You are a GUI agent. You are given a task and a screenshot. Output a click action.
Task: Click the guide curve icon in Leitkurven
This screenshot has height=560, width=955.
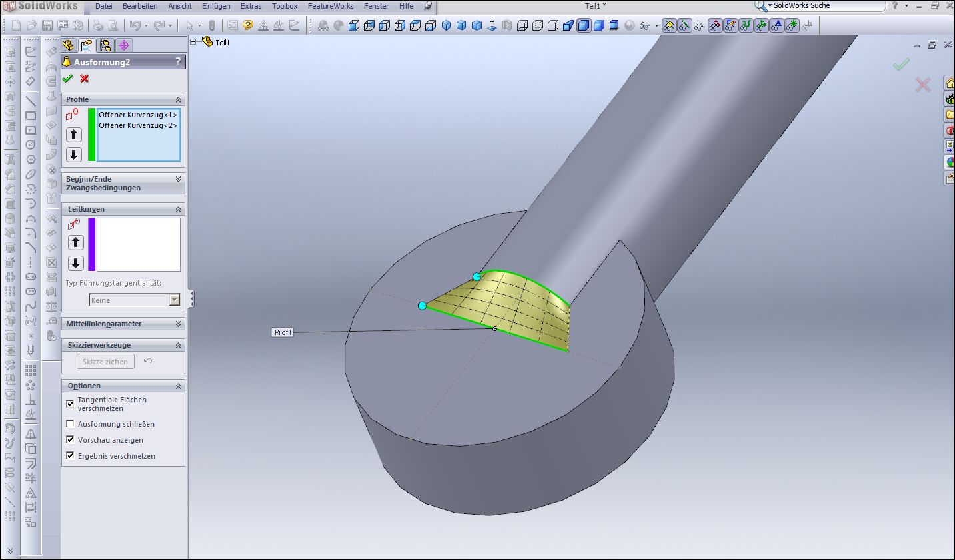click(x=73, y=224)
